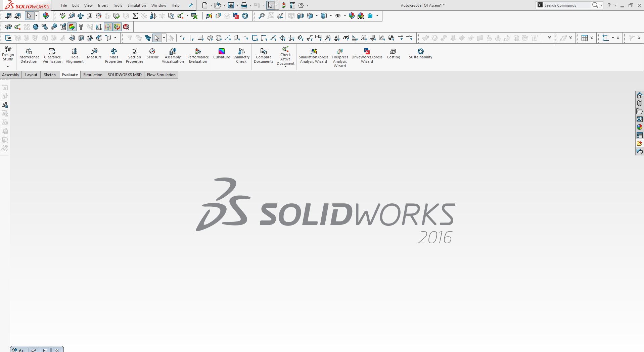This screenshot has height=352, width=644.
Task: Open the Custom Properties task pane
Action: pyautogui.click(x=640, y=135)
